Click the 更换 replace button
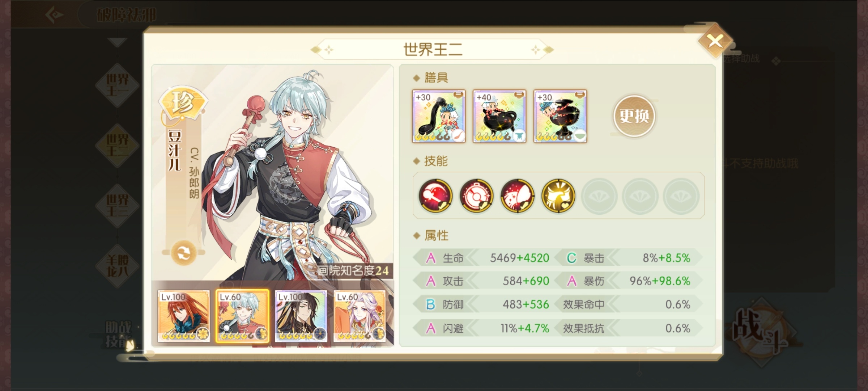 (634, 116)
